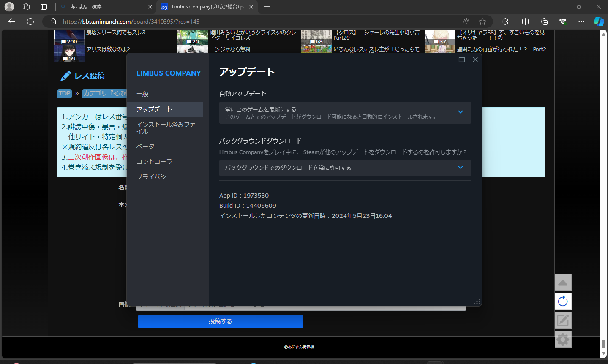
Task: Minimize the Steam properties dialog
Action: tap(448, 60)
